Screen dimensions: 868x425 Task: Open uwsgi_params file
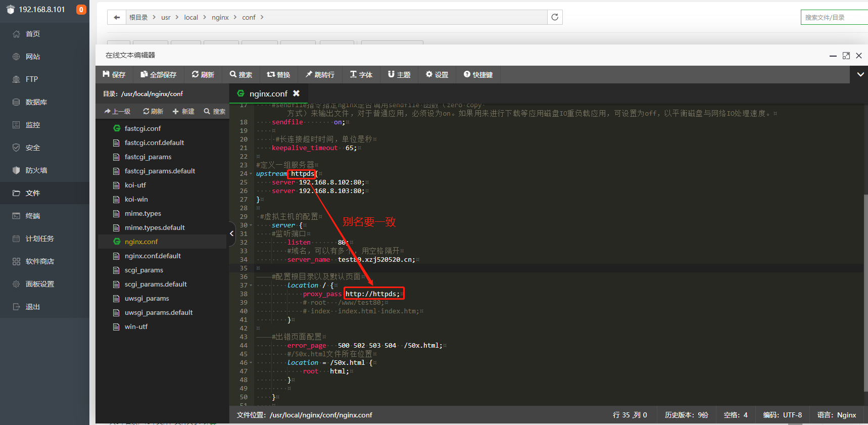(x=147, y=298)
